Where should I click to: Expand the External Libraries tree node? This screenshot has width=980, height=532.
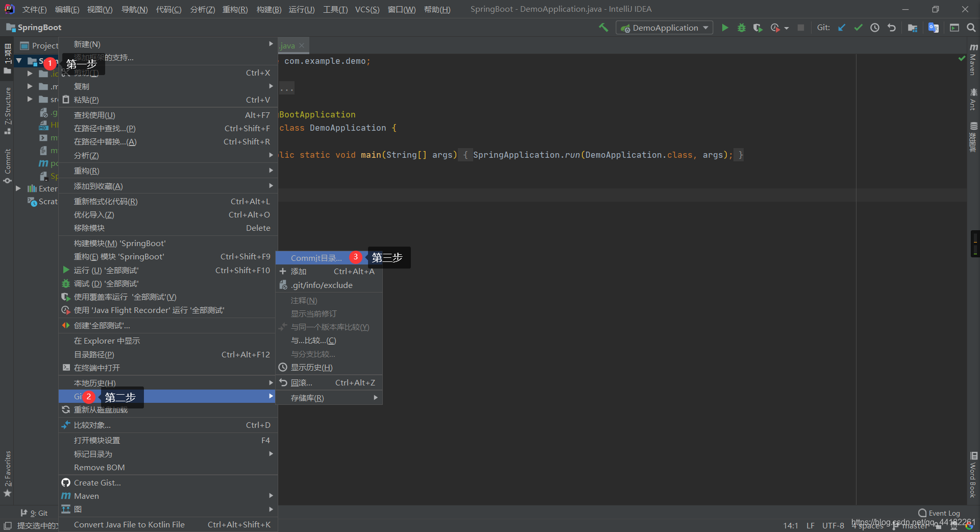coord(18,188)
